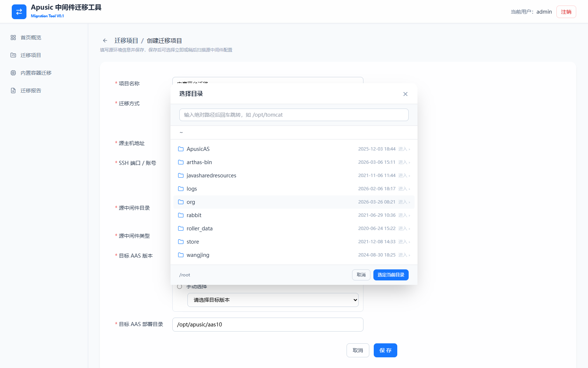
Task: Click org date 2026-03-26 08:21
Action: pos(377,202)
